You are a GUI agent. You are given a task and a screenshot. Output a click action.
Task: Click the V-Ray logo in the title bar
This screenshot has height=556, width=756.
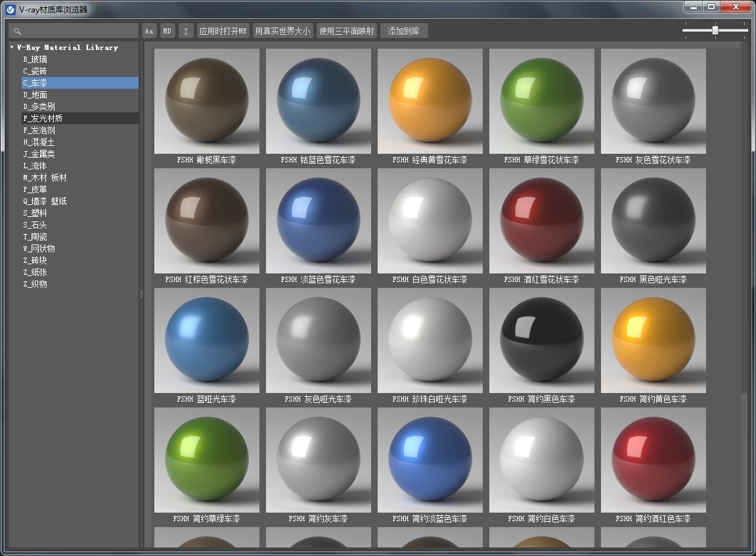[11, 10]
